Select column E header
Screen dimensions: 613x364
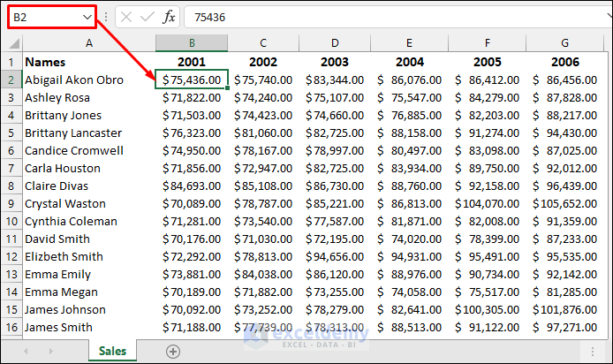pyautogui.click(x=409, y=43)
